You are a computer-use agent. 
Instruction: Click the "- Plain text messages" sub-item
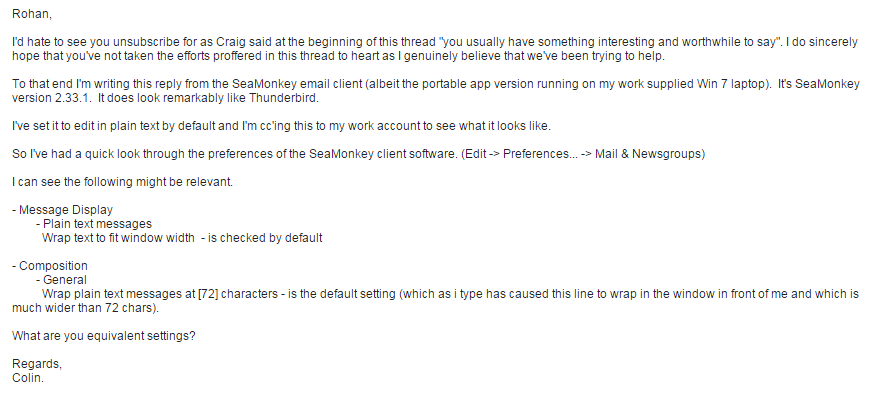click(x=94, y=224)
